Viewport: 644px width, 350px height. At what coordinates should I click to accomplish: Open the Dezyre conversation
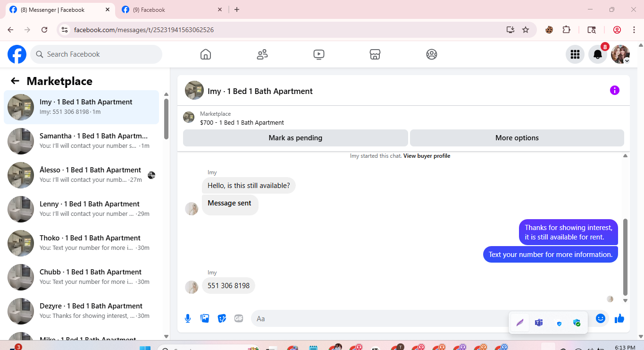point(81,311)
